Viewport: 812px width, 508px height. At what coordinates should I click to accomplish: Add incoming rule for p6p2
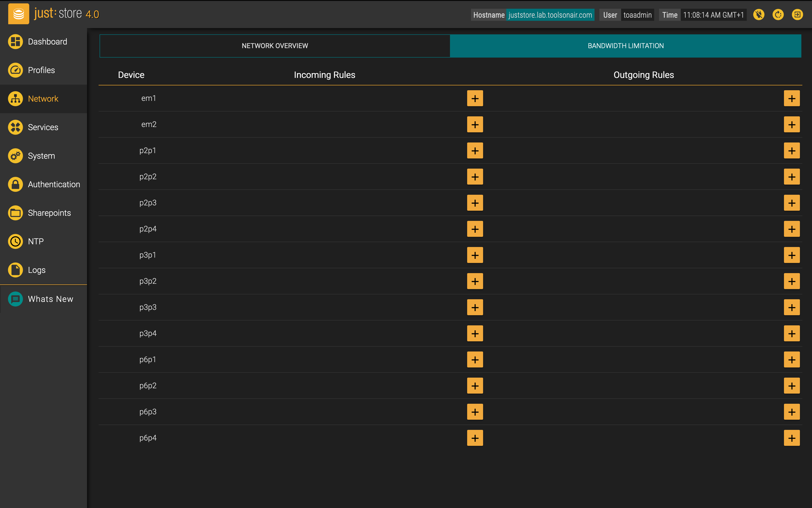coord(475,386)
